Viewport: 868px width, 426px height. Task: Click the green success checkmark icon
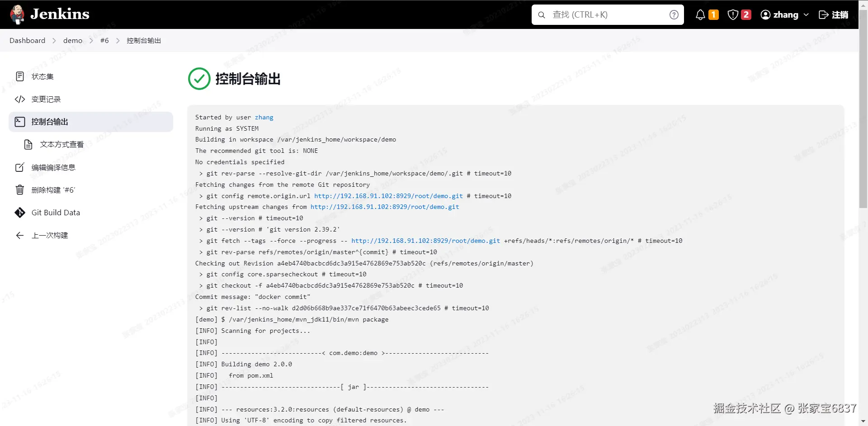coord(199,79)
